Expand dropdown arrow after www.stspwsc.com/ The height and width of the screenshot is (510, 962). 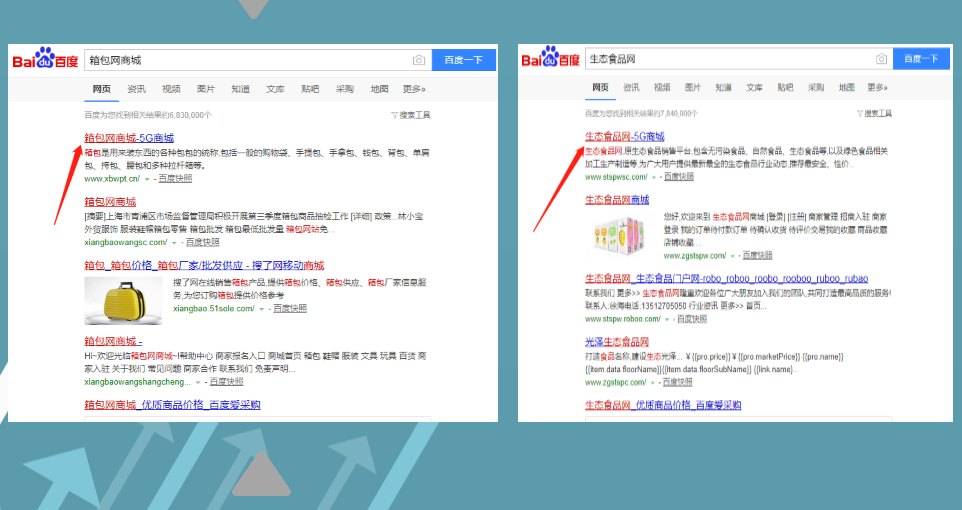pos(654,177)
